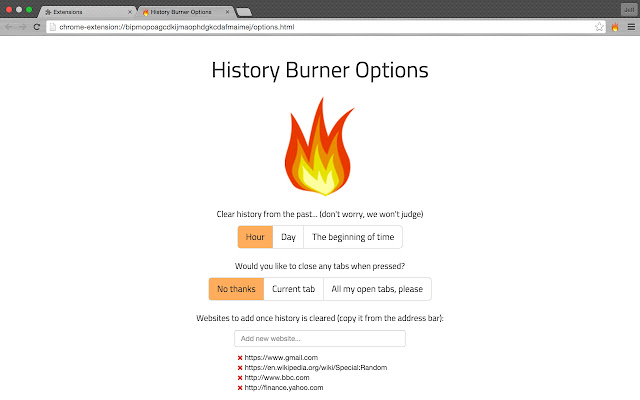Screen dimensions: 640x400
Task: Click the 'Clear history from the past' label
Action: 320,214
